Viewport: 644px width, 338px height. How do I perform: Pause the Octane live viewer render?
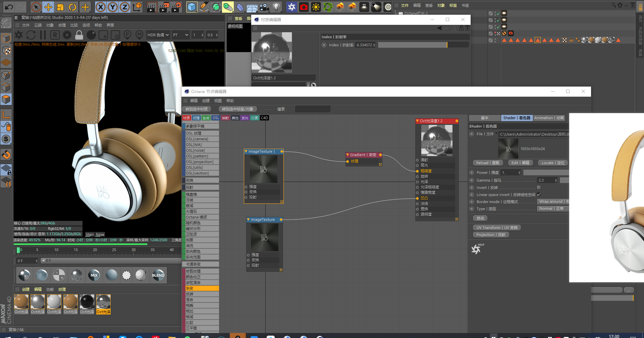(x=43, y=35)
